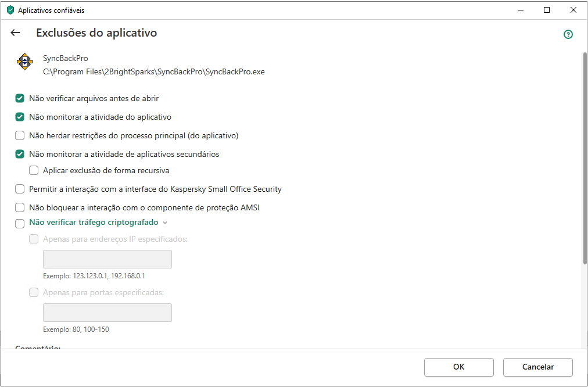Viewport: 588px width, 387px height.
Task: Maximize the Aplicativos confiáveis window
Action: pos(547,10)
